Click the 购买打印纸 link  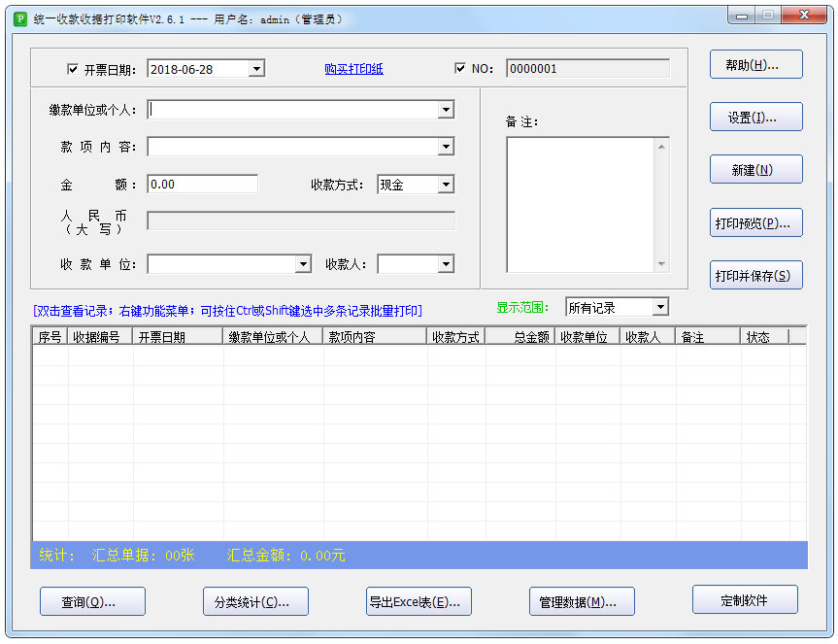tap(353, 69)
